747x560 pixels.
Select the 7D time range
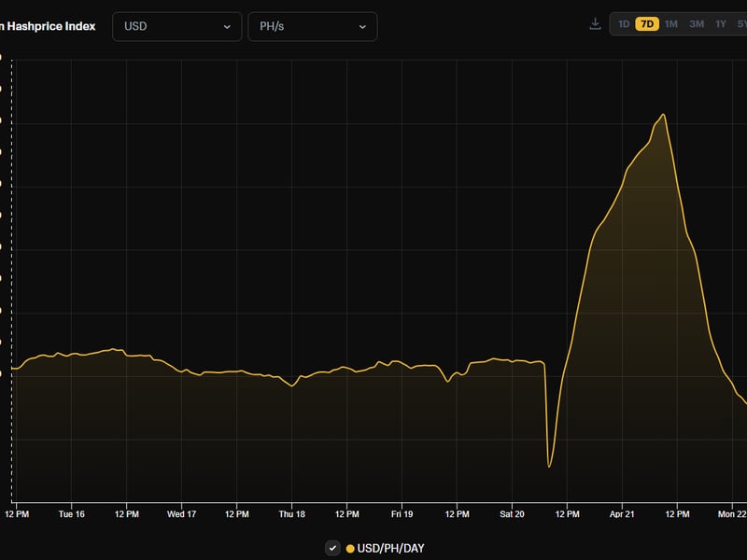(647, 24)
